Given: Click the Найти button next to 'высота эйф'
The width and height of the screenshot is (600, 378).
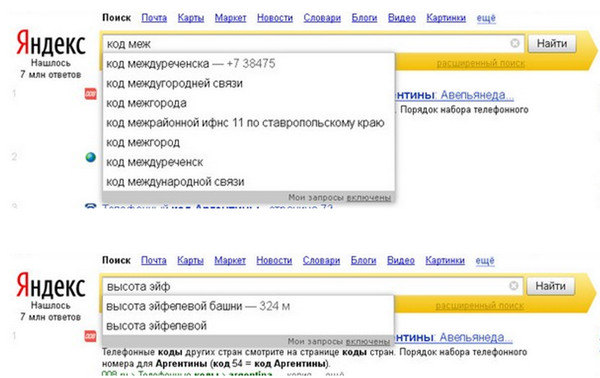Looking at the screenshot, I should [551, 286].
